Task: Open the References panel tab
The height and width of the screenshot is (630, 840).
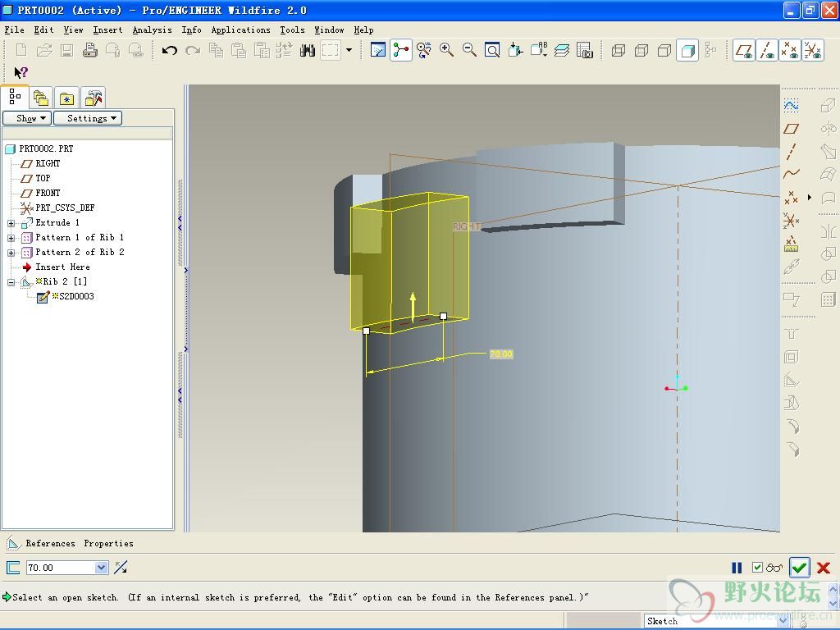Action: pos(50,543)
